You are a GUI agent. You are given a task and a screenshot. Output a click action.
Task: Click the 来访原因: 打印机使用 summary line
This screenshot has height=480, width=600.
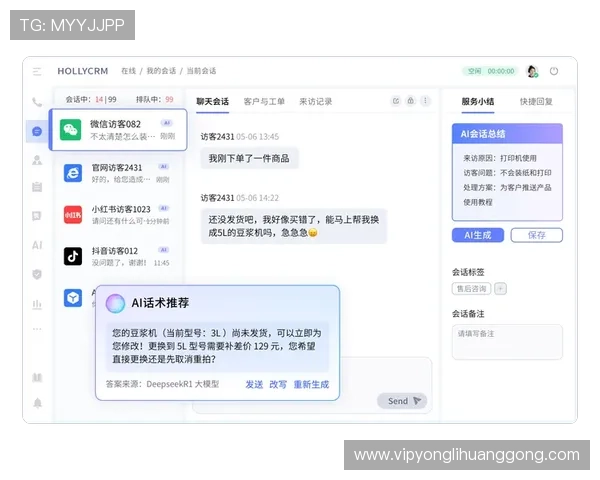pyautogui.click(x=500, y=158)
